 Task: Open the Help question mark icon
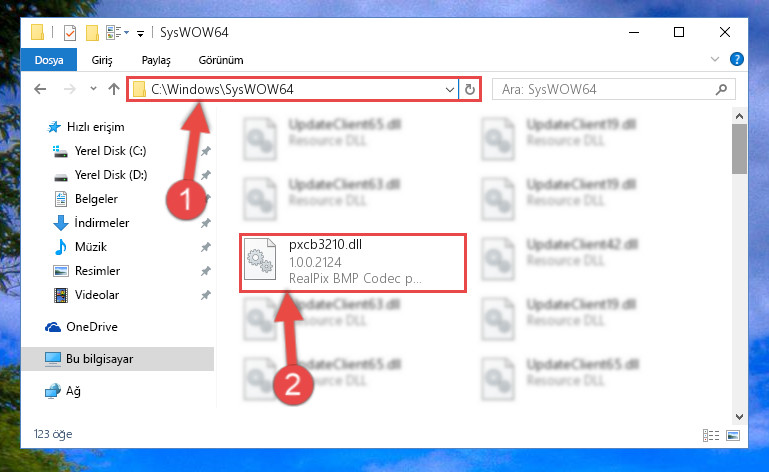pyautogui.click(x=737, y=59)
